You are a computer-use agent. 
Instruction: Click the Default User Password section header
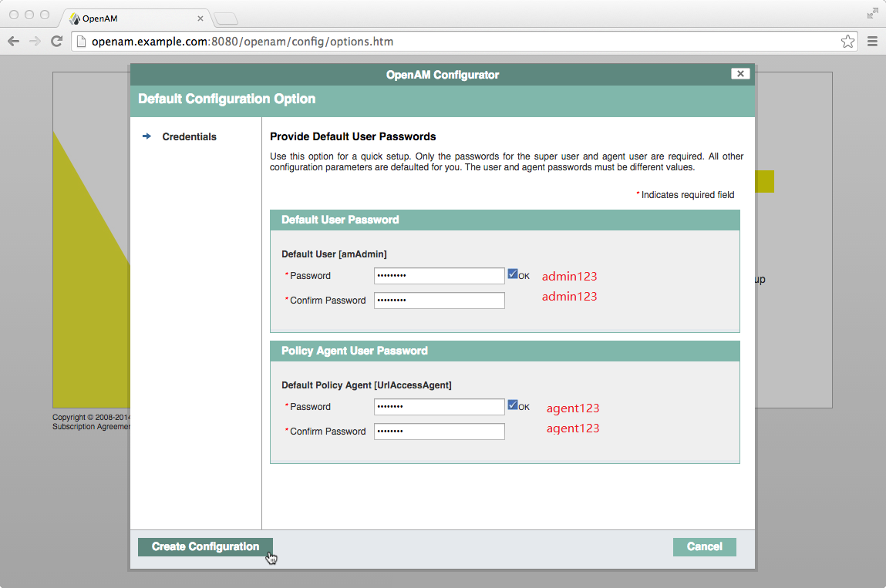point(504,220)
